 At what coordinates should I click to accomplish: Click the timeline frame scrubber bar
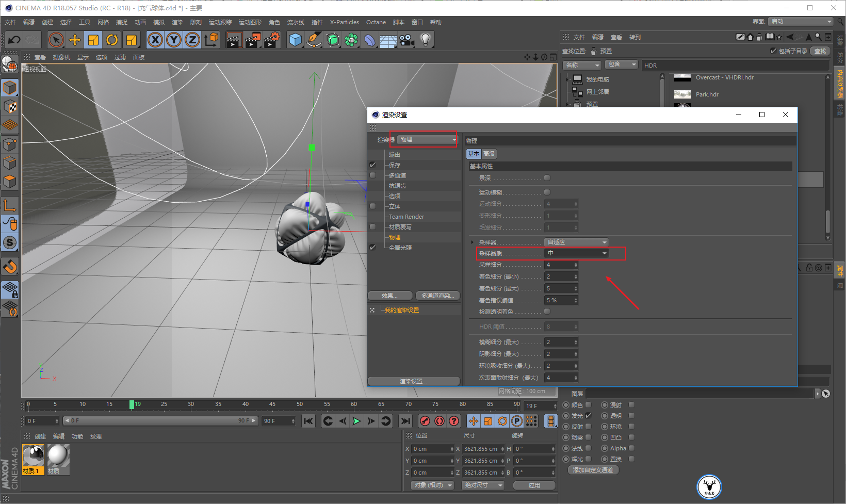[x=272, y=405]
